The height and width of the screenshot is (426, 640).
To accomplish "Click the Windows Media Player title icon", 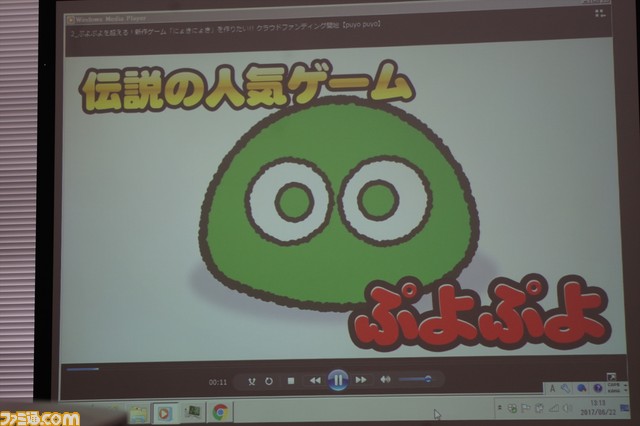I will coord(70,19).
